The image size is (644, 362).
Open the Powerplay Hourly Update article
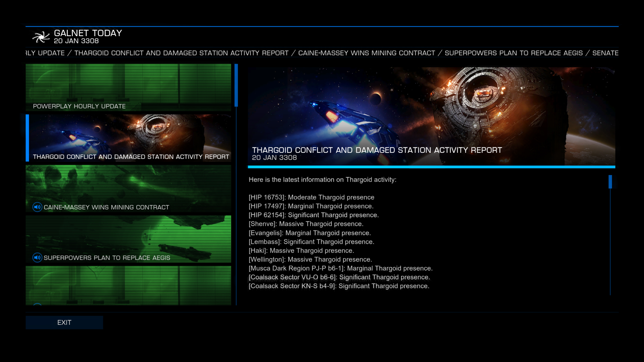coord(128,87)
